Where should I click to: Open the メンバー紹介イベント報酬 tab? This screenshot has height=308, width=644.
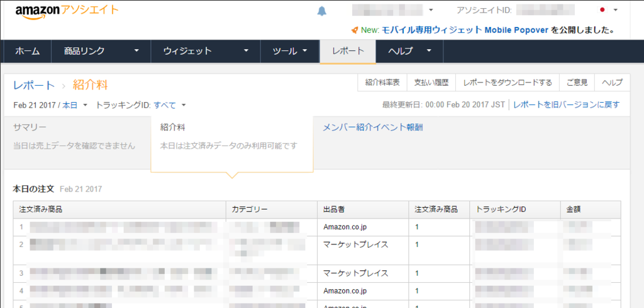[373, 127]
